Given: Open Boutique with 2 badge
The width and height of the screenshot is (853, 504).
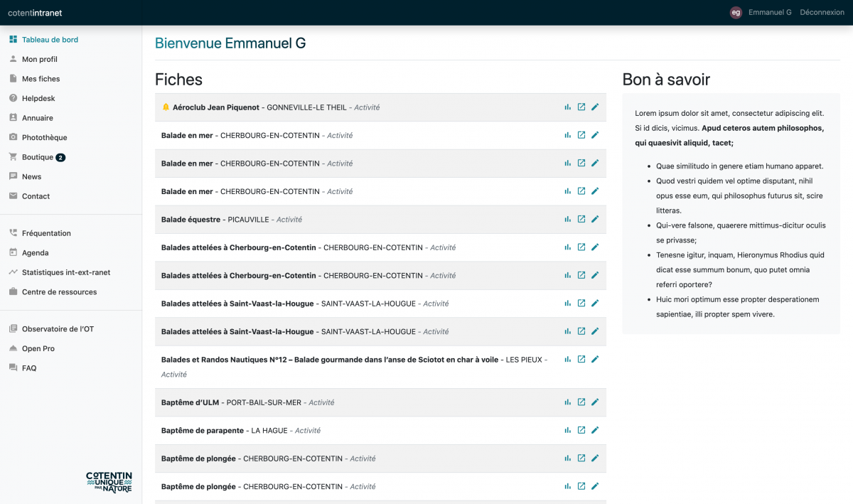Looking at the screenshot, I should pyautogui.click(x=38, y=157).
